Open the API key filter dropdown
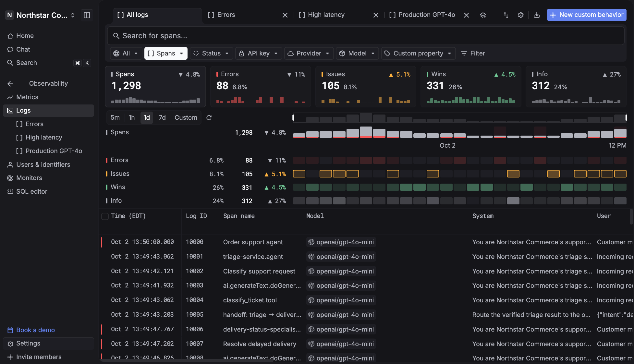This screenshot has width=634, height=364. [x=259, y=53]
